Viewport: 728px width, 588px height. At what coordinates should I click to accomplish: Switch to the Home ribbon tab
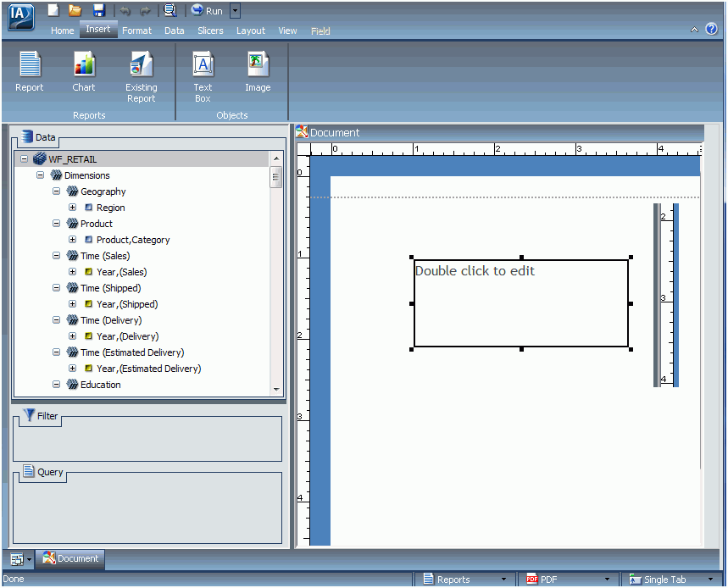click(62, 31)
